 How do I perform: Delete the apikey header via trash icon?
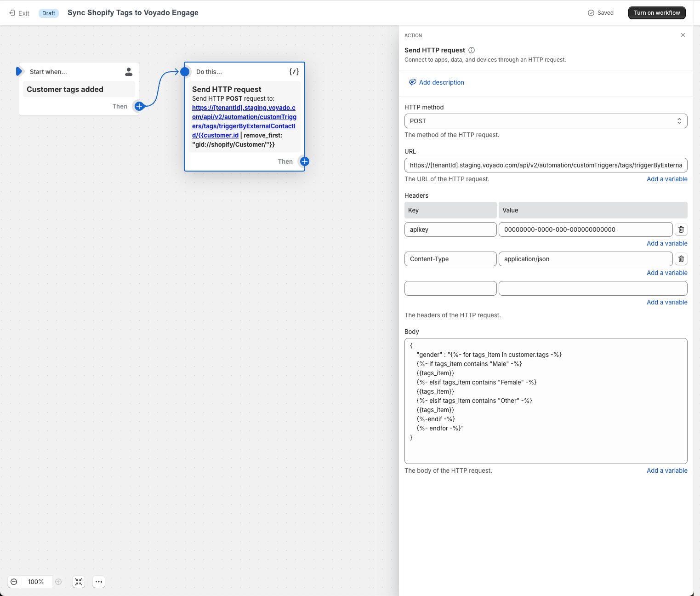681,229
